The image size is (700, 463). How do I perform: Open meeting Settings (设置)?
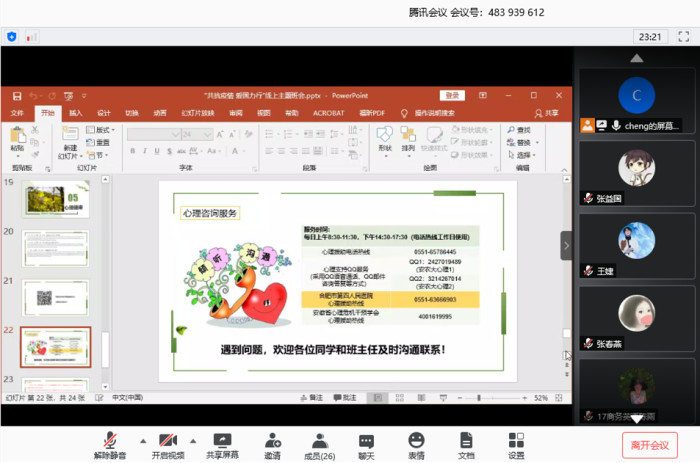tap(516, 441)
